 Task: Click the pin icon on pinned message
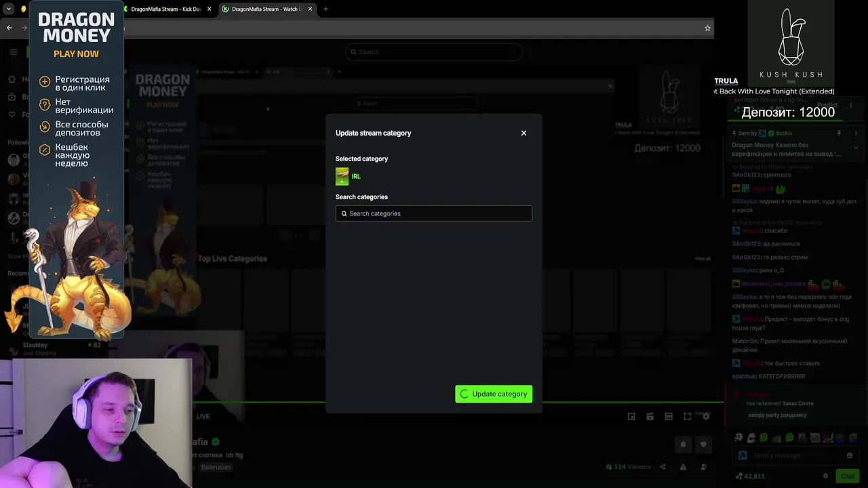(x=839, y=134)
